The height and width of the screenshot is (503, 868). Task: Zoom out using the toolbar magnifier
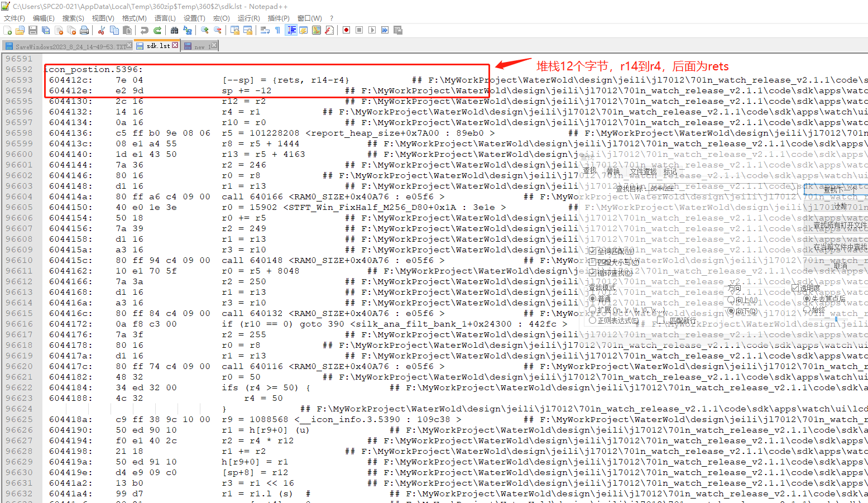tap(218, 30)
